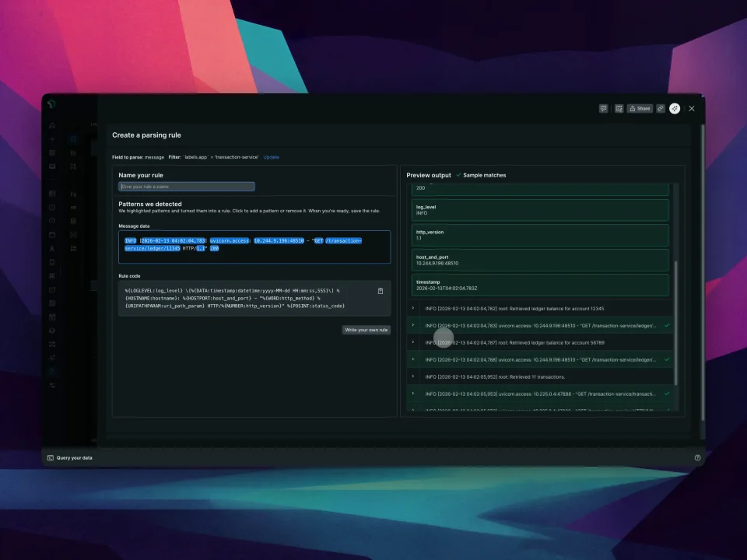Click the Update filter link
The image size is (747, 560).
[x=272, y=157]
